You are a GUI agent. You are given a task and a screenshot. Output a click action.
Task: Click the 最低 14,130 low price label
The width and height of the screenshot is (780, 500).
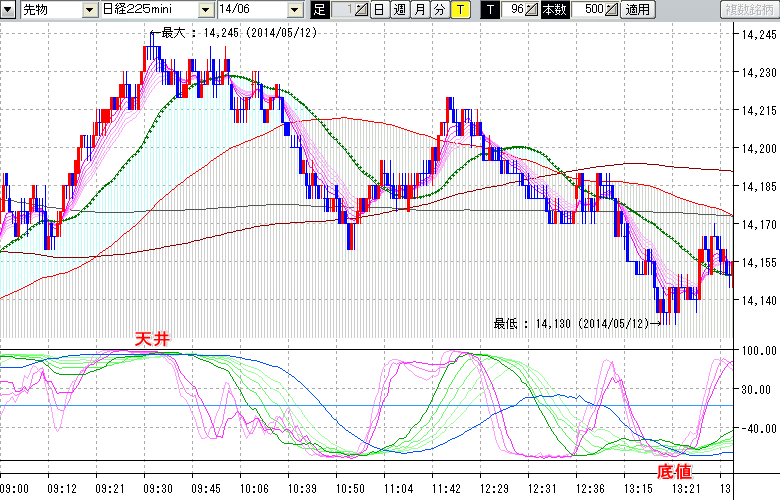576,323
